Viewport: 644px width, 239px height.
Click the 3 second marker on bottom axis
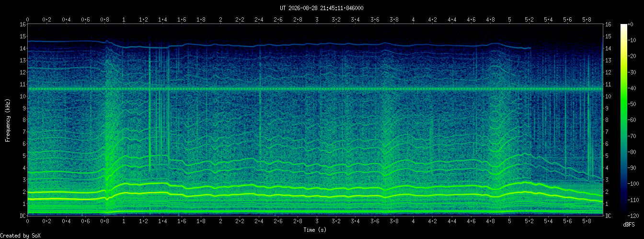click(x=317, y=221)
